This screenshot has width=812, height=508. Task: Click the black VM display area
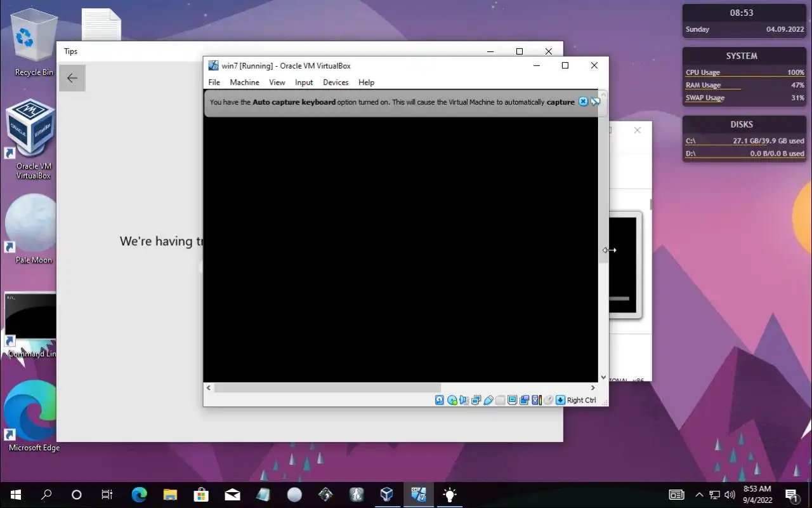click(401, 250)
